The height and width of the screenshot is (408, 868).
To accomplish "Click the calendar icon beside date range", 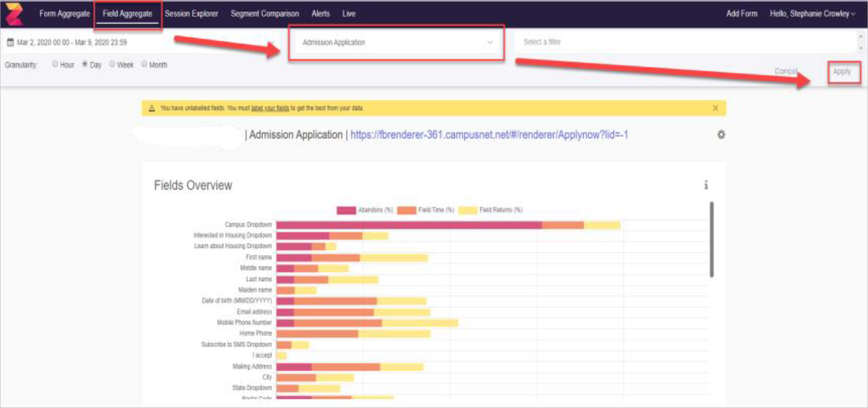I will pos(10,43).
